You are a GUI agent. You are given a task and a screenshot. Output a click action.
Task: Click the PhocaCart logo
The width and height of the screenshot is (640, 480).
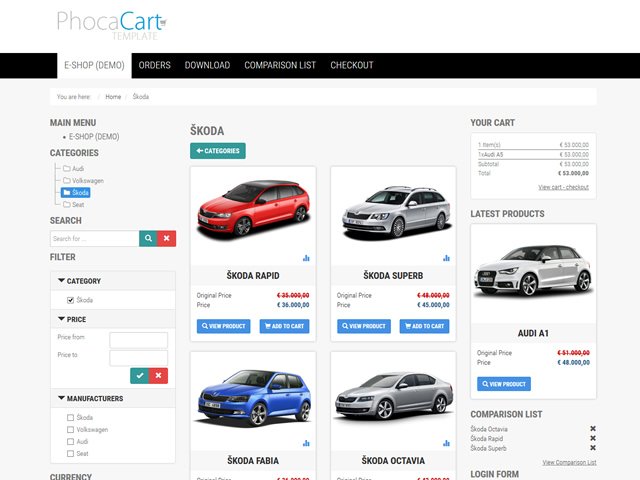pos(111,25)
